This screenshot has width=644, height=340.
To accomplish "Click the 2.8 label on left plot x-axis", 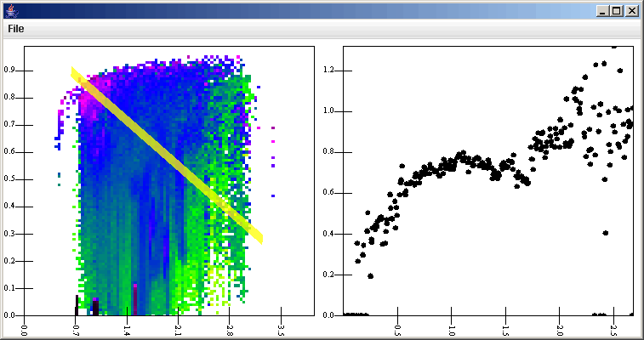I will (x=231, y=329).
